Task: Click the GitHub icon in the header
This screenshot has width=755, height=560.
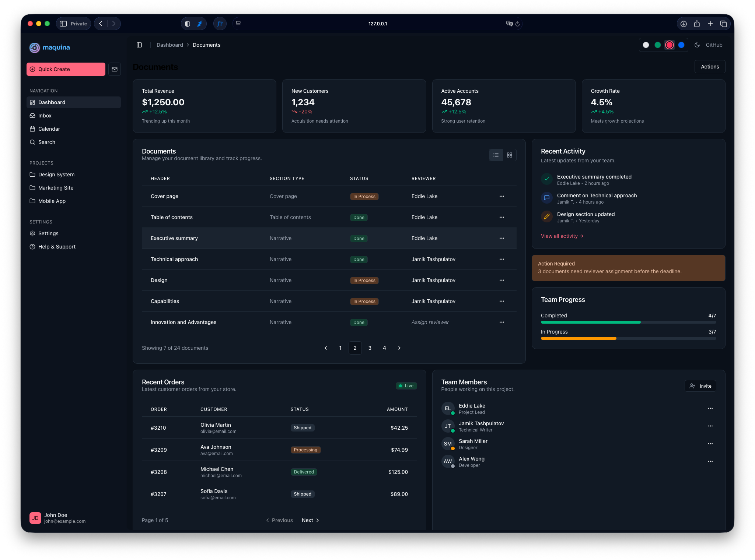Action: (713, 45)
